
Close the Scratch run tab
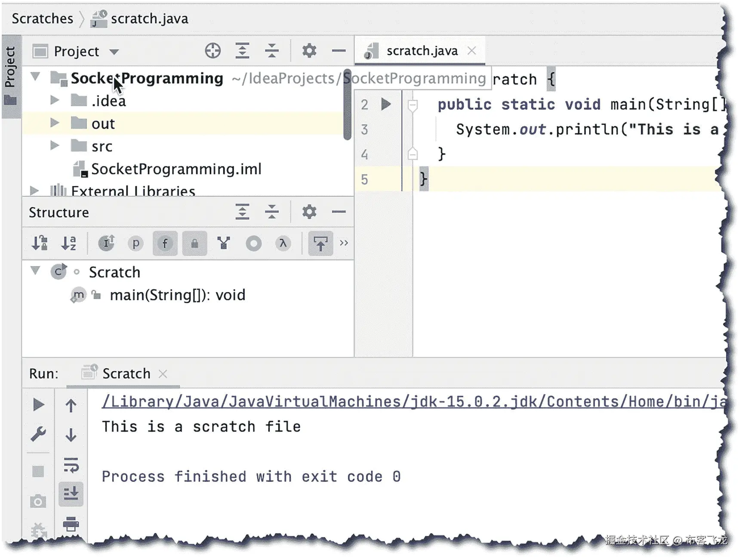click(x=163, y=374)
